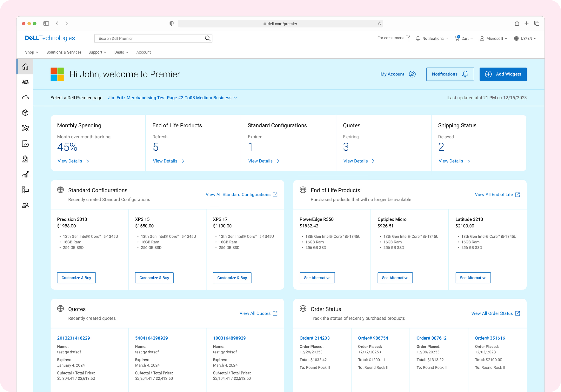Viewport: 561px width, 392px height.
Task: Open View All Standard Configurations
Action: tap(242, 195)
